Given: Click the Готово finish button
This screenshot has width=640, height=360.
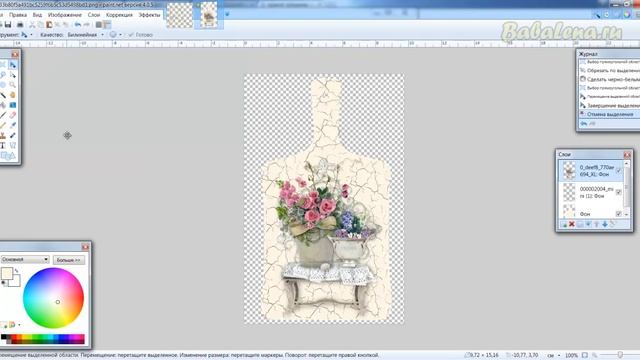Looking at the screenshot, I should coord(140,35).
